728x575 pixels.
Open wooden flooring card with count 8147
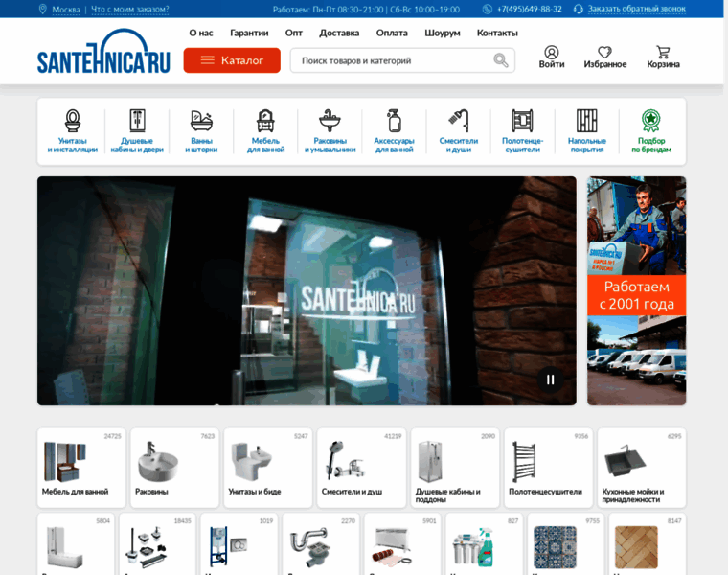tap(648, 544)
